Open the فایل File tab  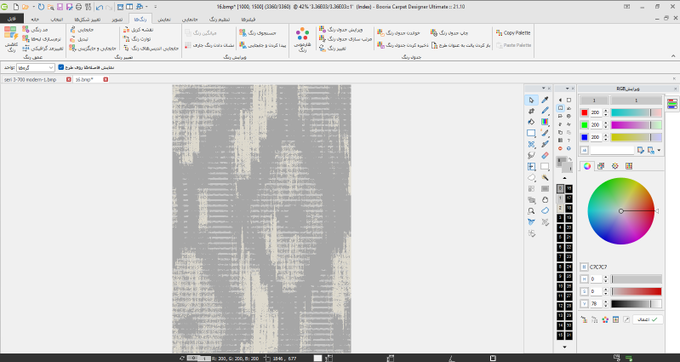[x=12, y=19]
